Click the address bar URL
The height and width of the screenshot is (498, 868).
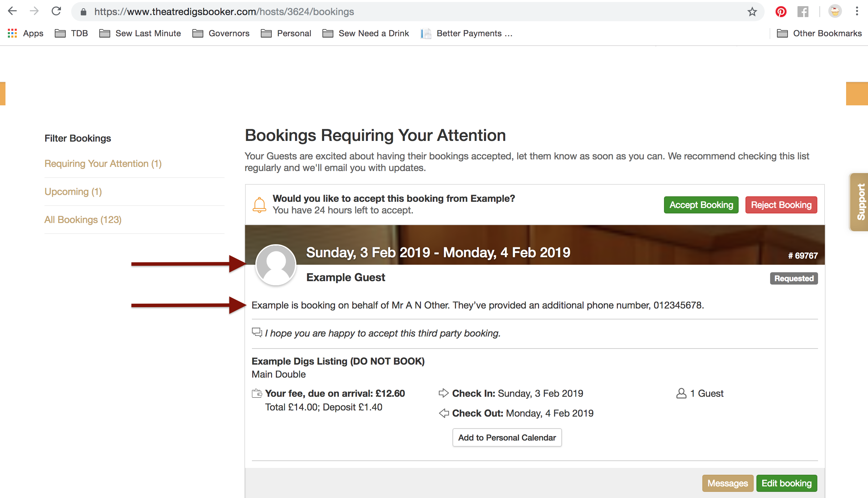click(224, 12)
